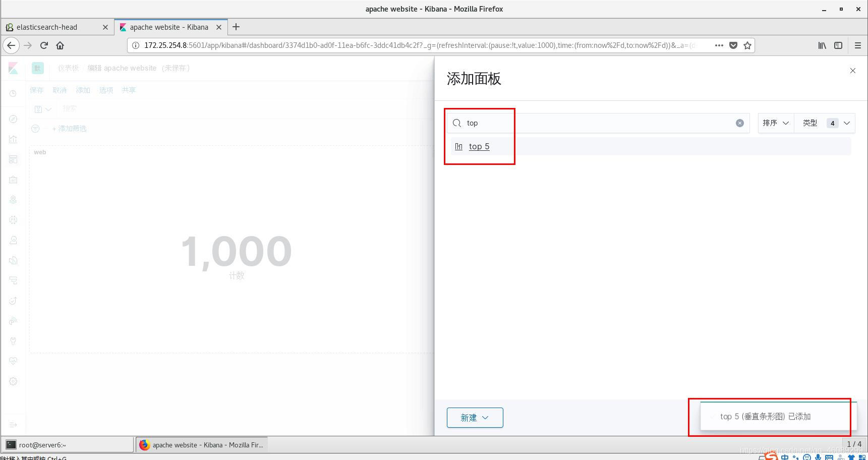868x460 pixels.
Task: Open the 排序 sort dropdown
Action: (776, 123)
